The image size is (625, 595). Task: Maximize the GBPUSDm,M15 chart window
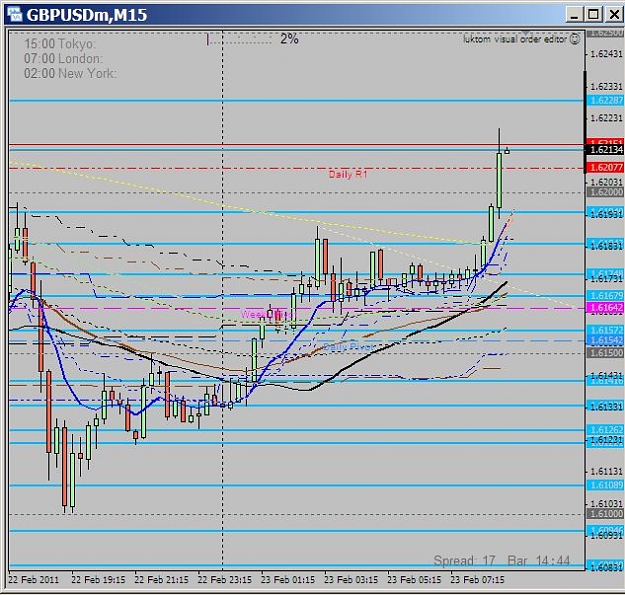(593, 15)
